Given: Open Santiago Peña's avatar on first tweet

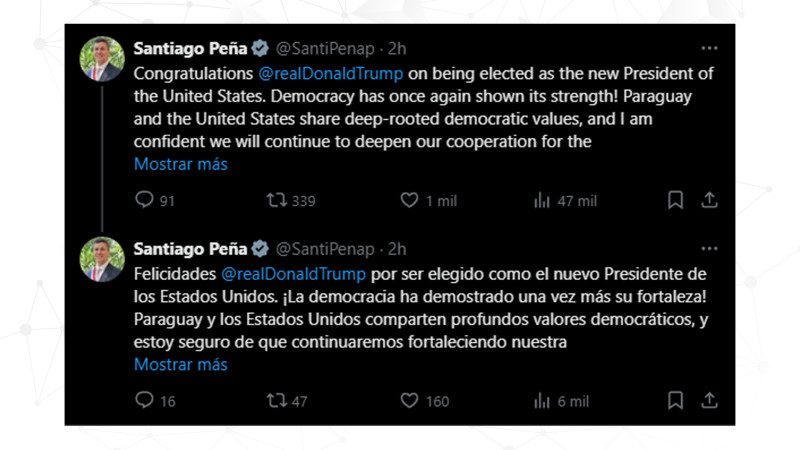Looking at the screenshot, I should (x=102, y=59).
